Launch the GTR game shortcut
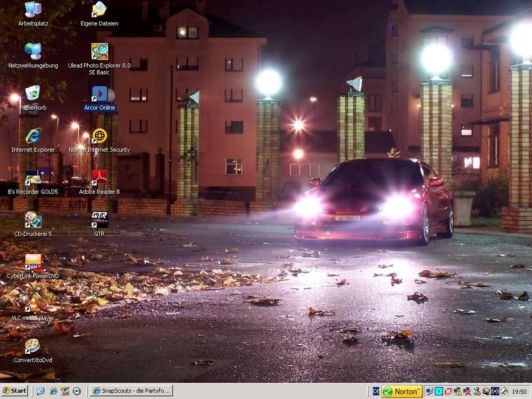 (99, 219)
